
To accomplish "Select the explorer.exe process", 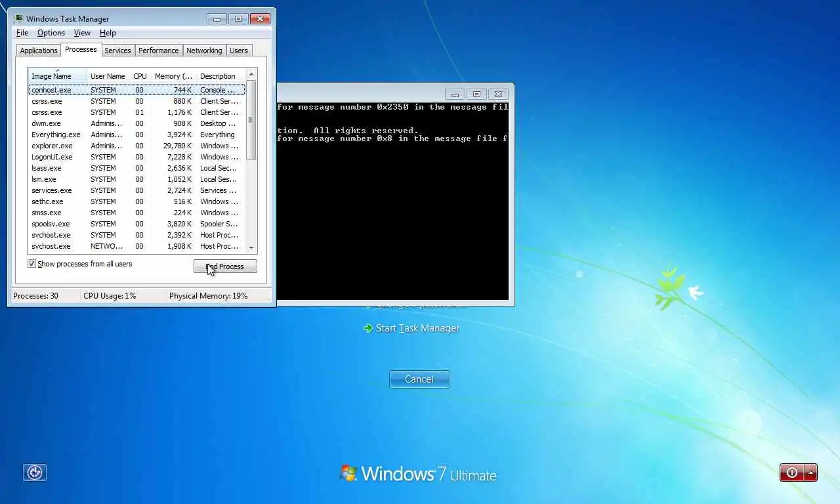I will click(136, 146).
